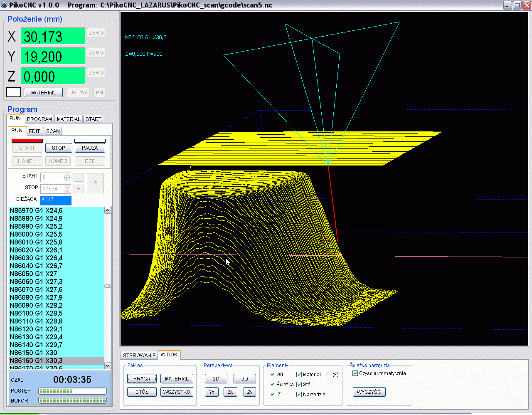
Task: Click the START field spinner arrows
Action: [x=67, y=177]
